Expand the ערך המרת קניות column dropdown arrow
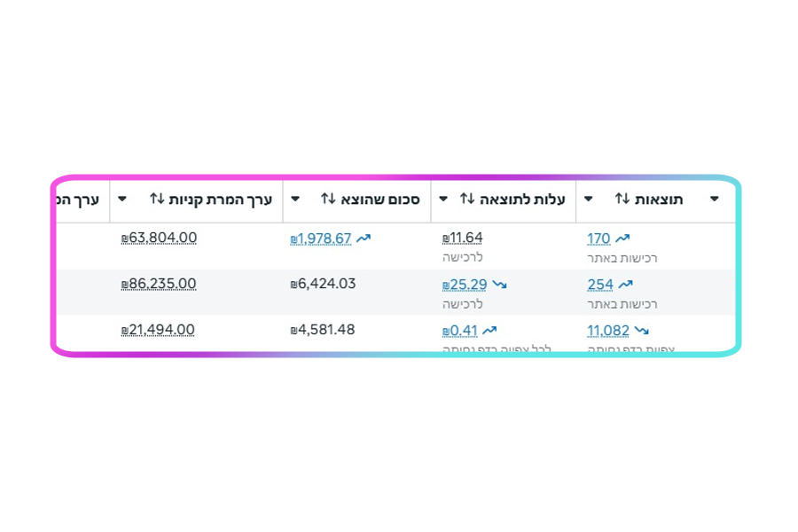The width and height of the screenshot is (798, 532). [x=122, y=199]
